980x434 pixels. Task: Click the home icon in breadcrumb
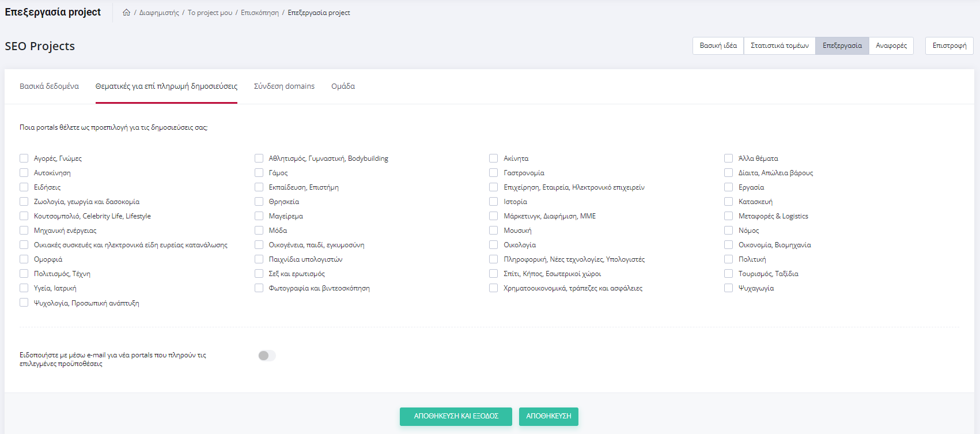126,13
